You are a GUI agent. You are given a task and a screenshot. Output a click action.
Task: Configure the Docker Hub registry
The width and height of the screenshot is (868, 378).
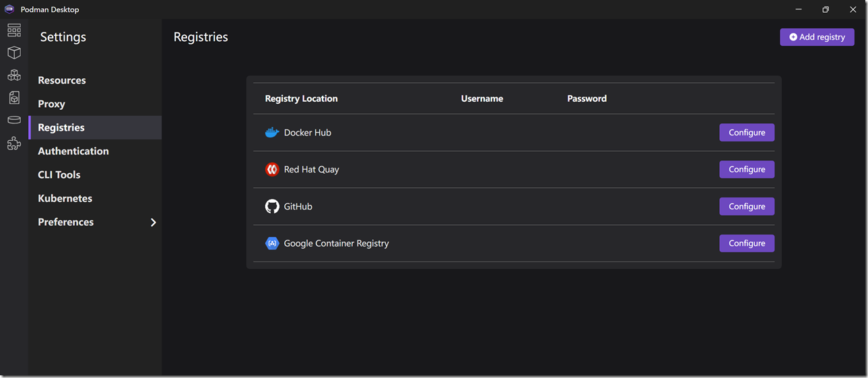tap(746, 133)
